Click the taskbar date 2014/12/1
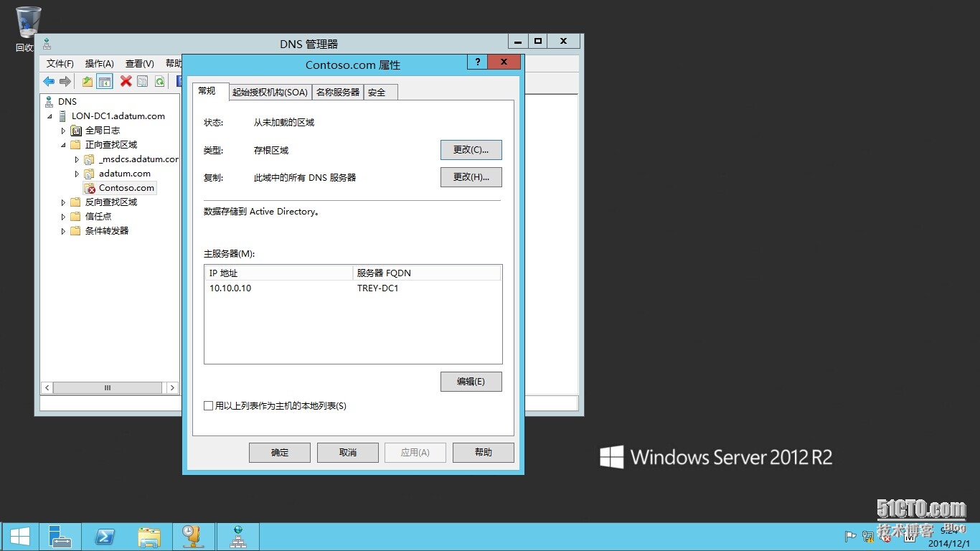 (950, 545)
